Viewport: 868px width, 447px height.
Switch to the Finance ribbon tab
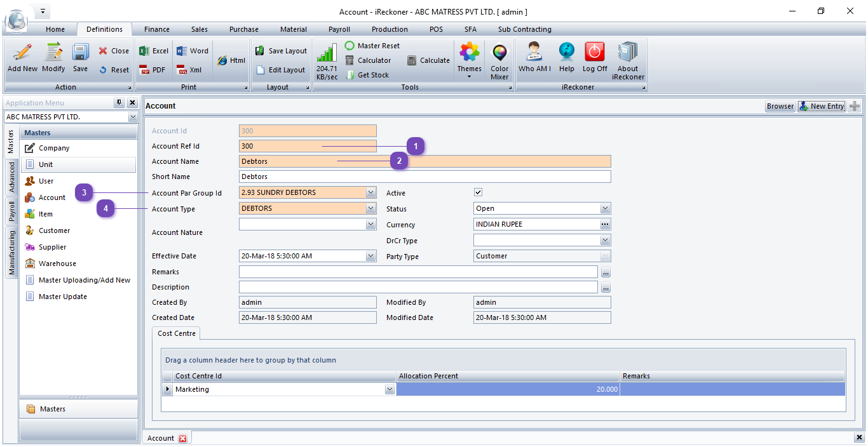coord(156,29)
